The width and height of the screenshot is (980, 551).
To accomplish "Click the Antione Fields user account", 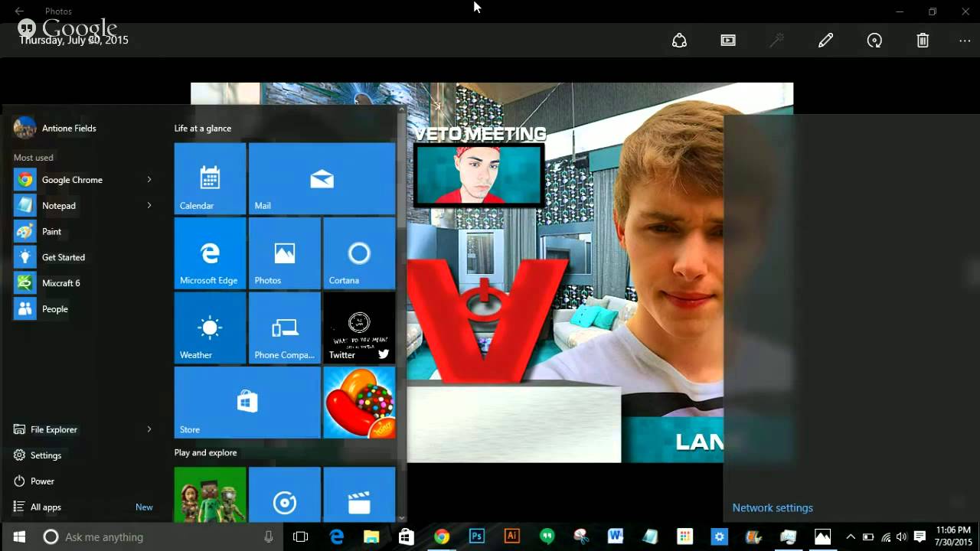I will click(x=55, y=128).
